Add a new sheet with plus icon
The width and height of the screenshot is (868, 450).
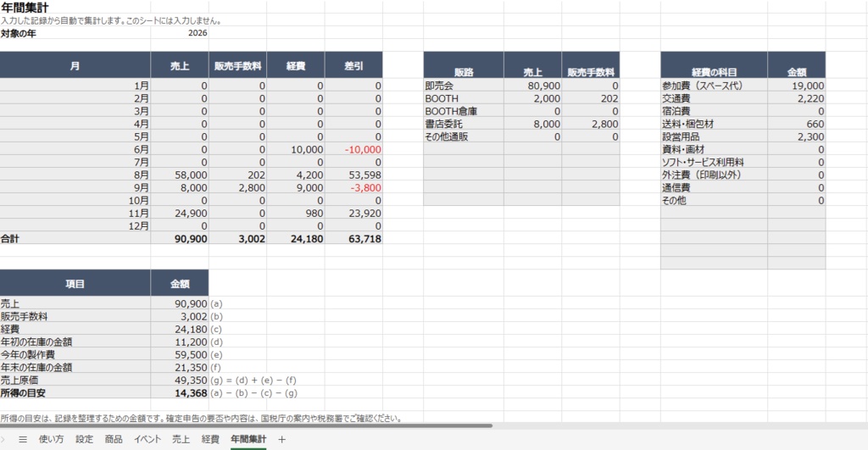coord(281,440)
